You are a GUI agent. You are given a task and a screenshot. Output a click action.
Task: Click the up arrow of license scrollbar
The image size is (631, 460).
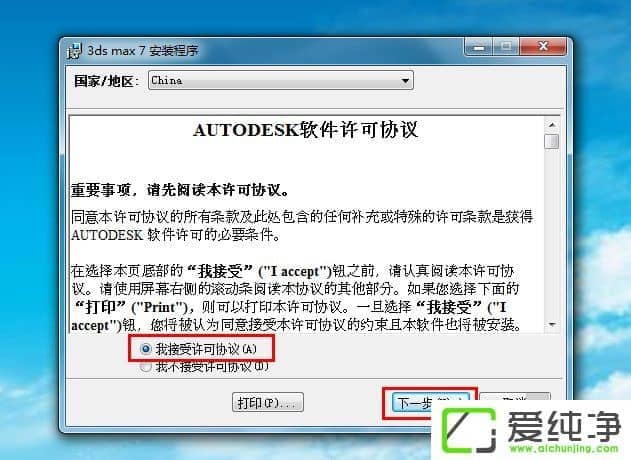coord(552,125)
